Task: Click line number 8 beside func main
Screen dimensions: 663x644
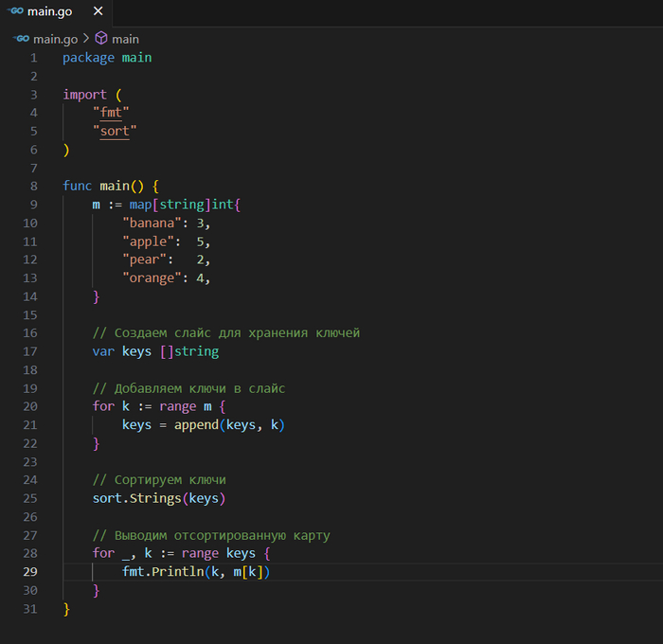Action: (x=33, y=186)
